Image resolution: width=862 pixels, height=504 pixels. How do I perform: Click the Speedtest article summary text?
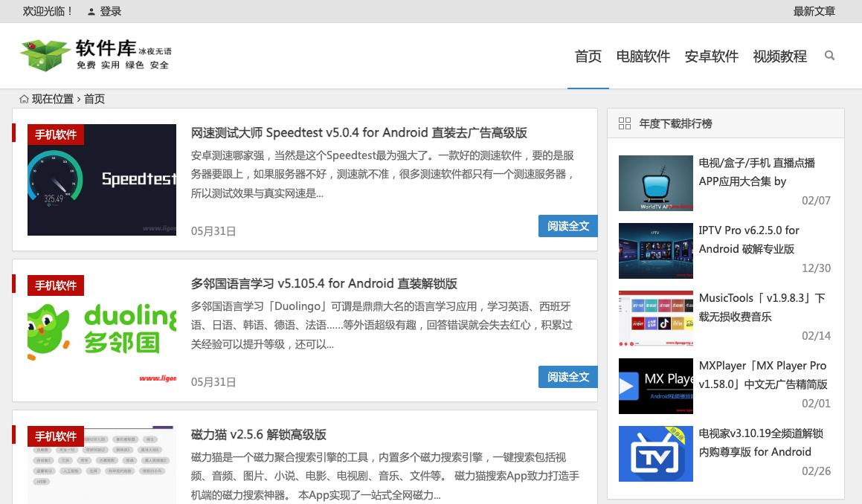383,174
